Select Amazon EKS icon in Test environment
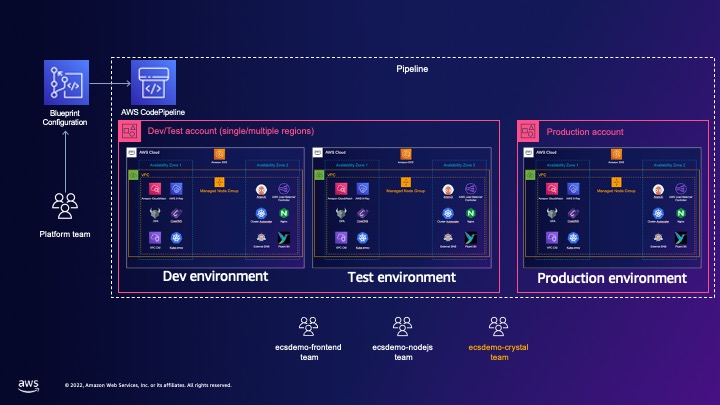Viewport: 720px width, 405px height. 405,154
